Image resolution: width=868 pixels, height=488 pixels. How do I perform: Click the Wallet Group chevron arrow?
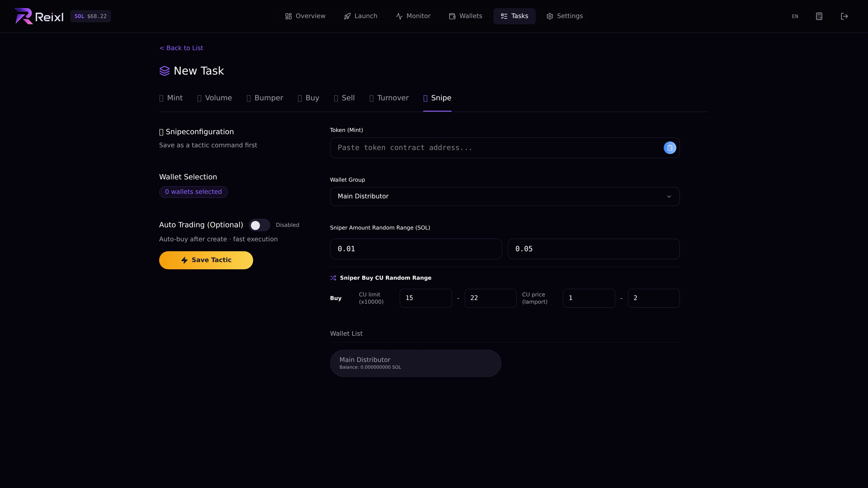click(x=669, y=196)
